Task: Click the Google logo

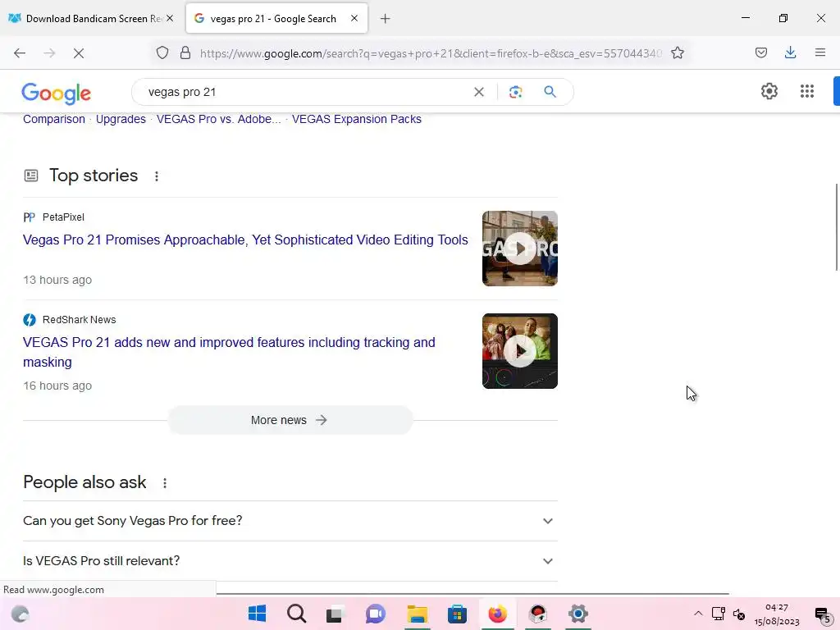Action: pos(57,94)
